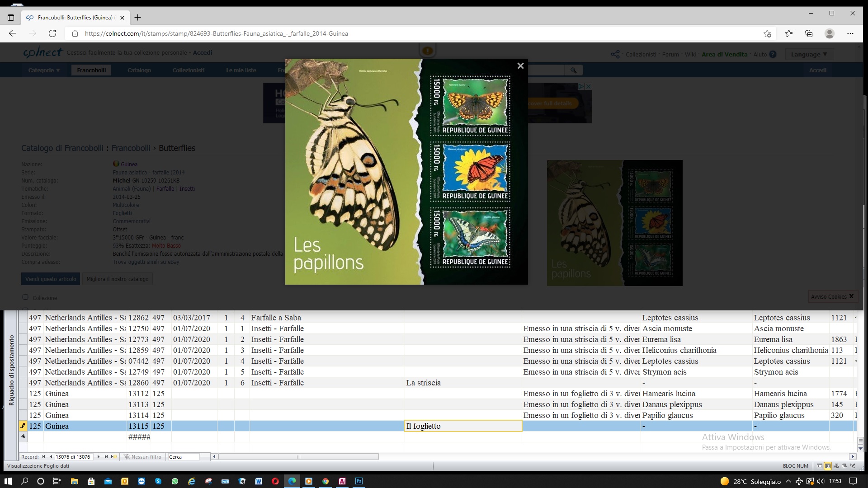Open Photoshop from the taskbar
Screen dimensions: 868x488
pyautogui.click(x=359, y=481)
